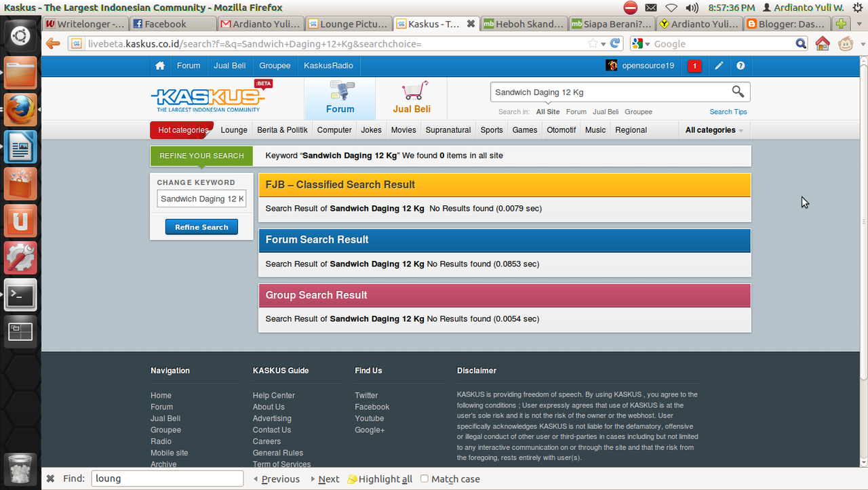
Task: Switch to Lounge Pictu... browser tab
Action: tap(348, 24)
